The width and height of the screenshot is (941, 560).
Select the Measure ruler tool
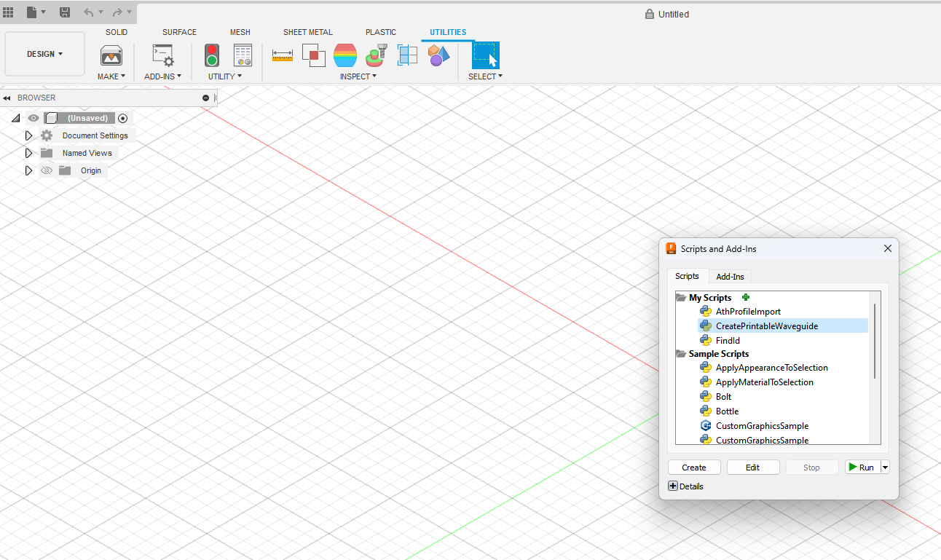pyautogui.click(x=283, y=55)
